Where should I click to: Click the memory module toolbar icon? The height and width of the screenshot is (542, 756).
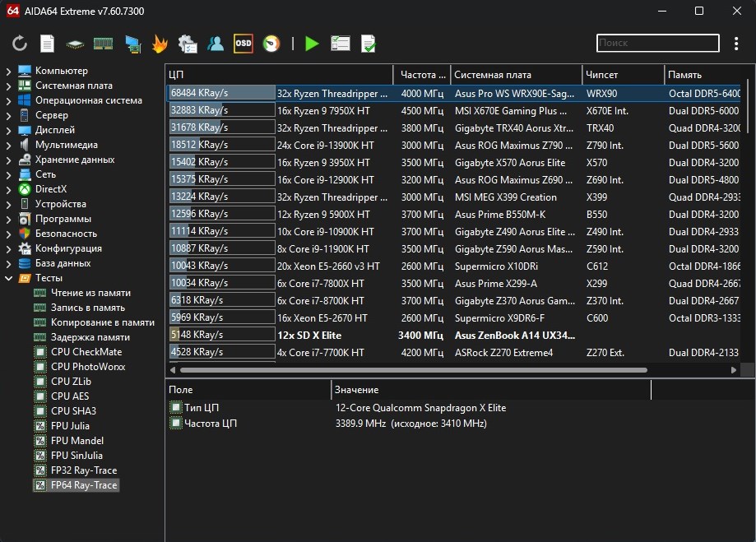coord(103,44)
